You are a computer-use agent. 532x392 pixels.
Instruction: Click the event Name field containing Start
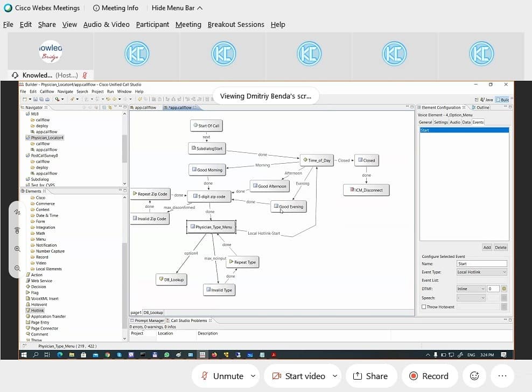pyautogui.click(x=481, y=264)
